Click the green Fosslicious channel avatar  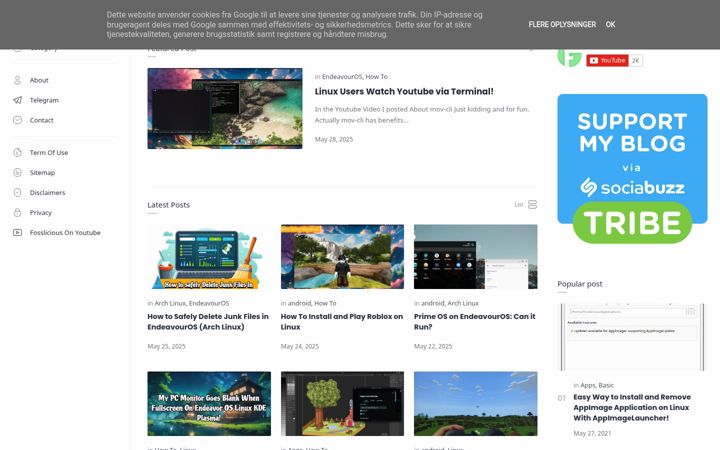click(569, 58)
